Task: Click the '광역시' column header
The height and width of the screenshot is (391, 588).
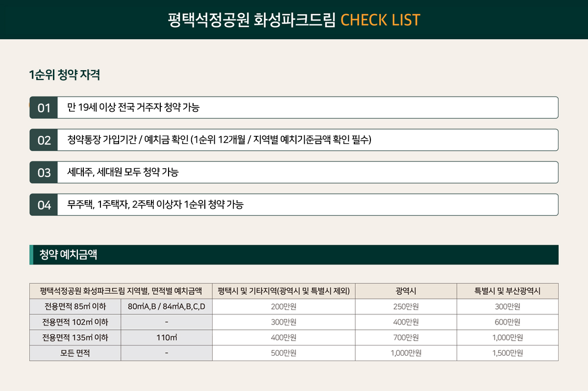Action: 406,291
